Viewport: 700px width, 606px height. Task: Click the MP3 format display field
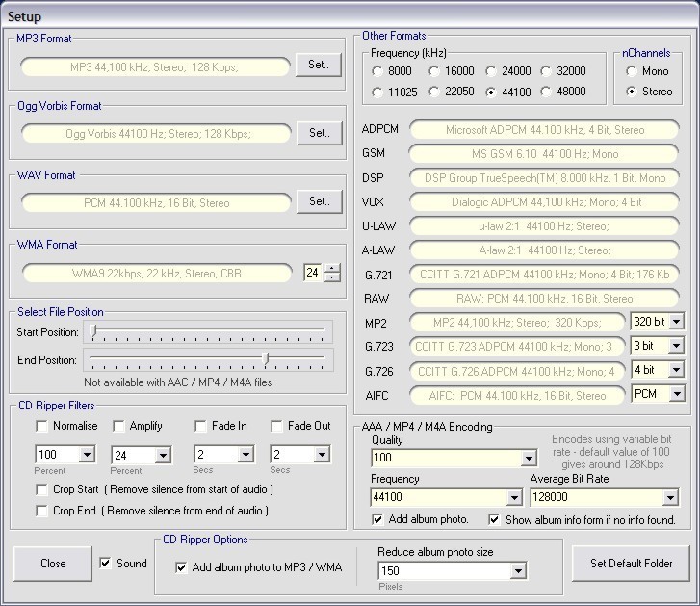tap(155, 67)
